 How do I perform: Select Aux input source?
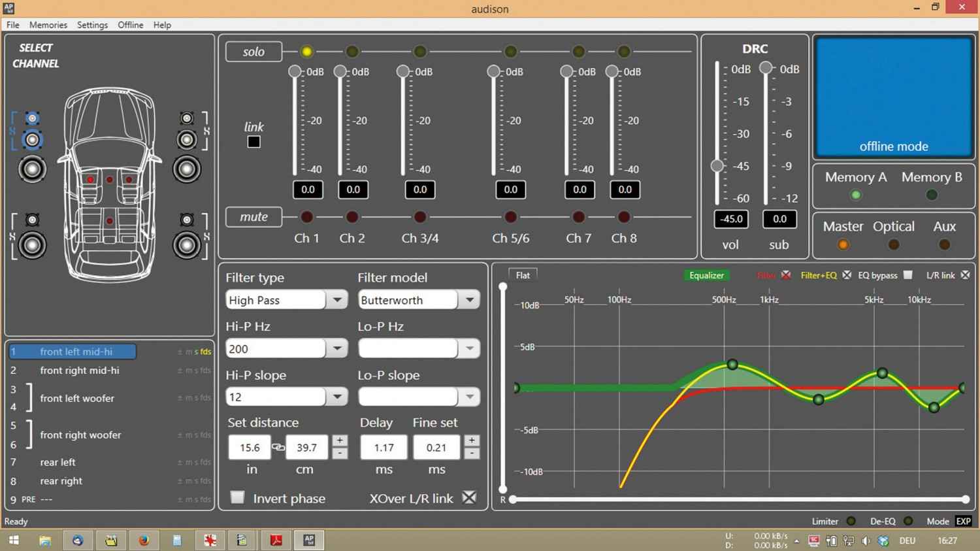pos(944,245)
